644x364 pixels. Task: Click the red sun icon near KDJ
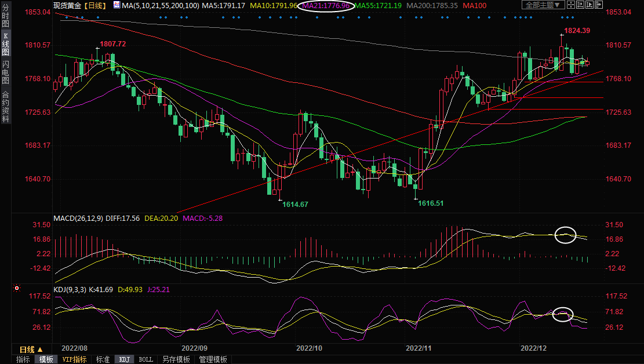17,288
